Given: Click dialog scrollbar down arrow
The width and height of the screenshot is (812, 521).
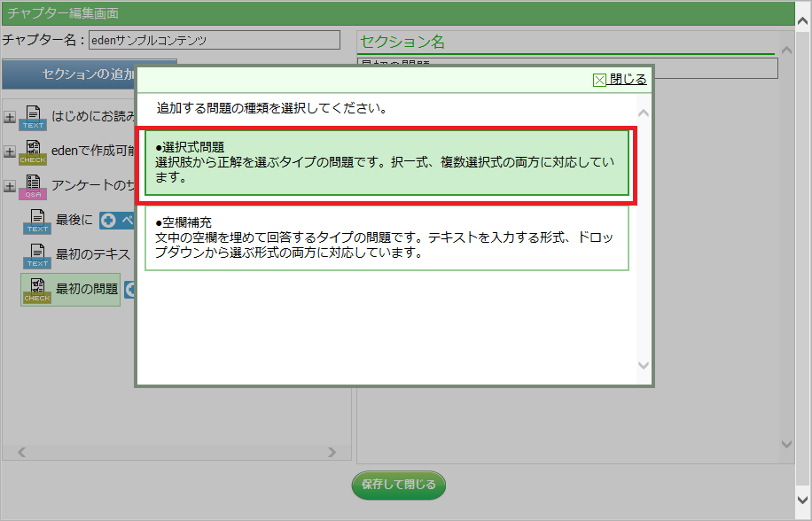Looking at the screenshot, I should (x=644, y=365).
